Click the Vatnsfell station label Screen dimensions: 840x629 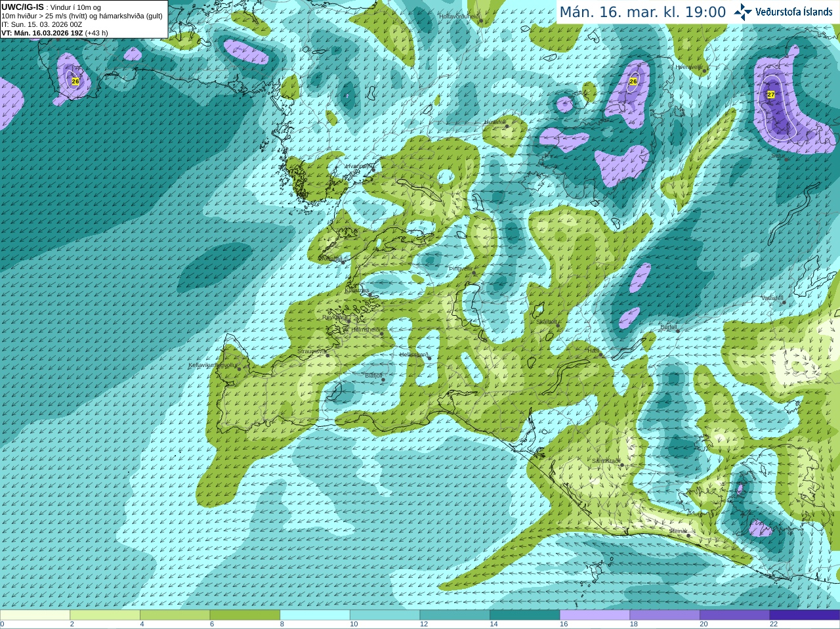772,297
